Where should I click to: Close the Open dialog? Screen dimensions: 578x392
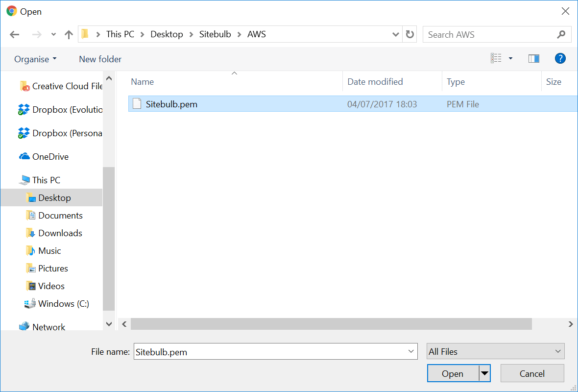tap(565, 11)
